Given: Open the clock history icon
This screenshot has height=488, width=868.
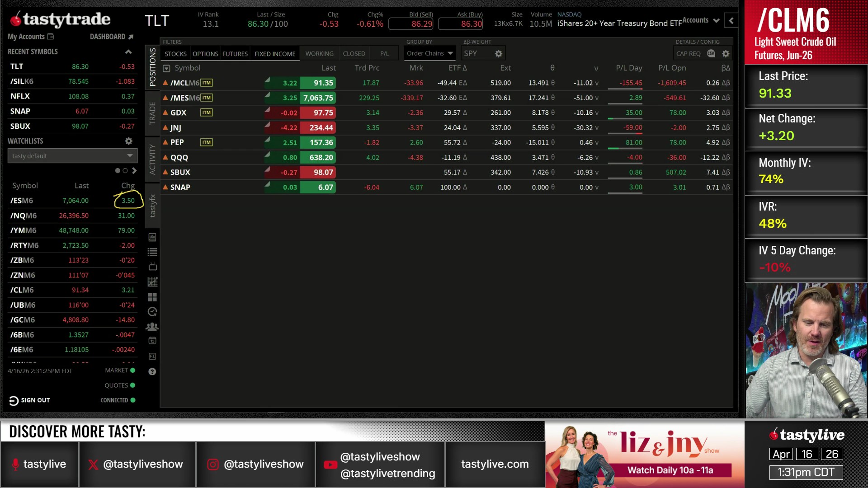Looking at the screenshot, I should 152,311.
